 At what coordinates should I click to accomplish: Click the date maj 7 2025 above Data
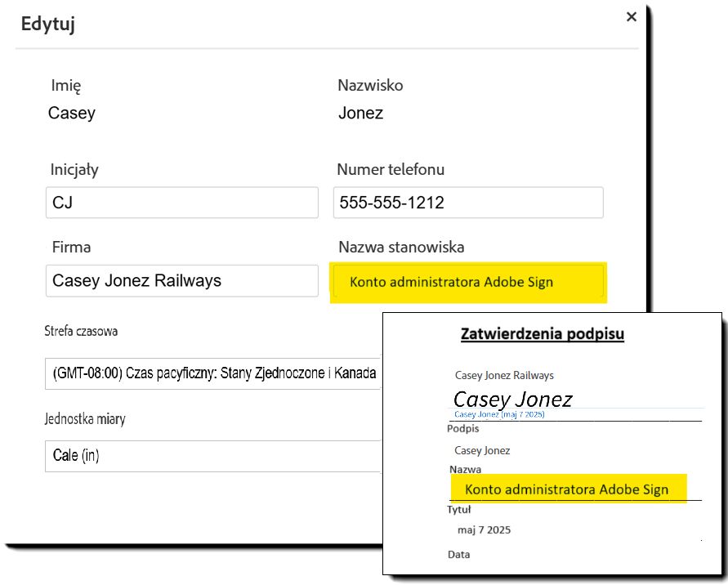pos(484,529)
